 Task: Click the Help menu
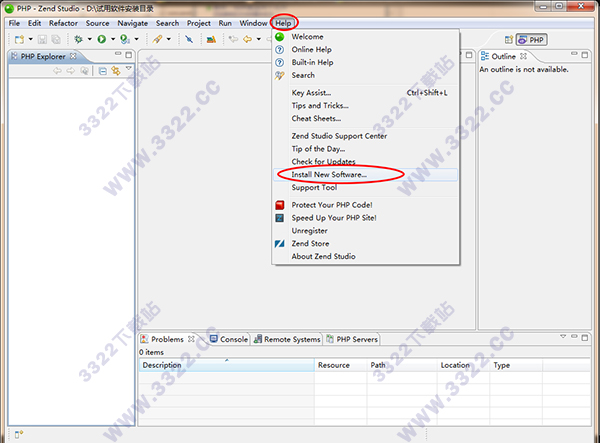pos(283,23)
